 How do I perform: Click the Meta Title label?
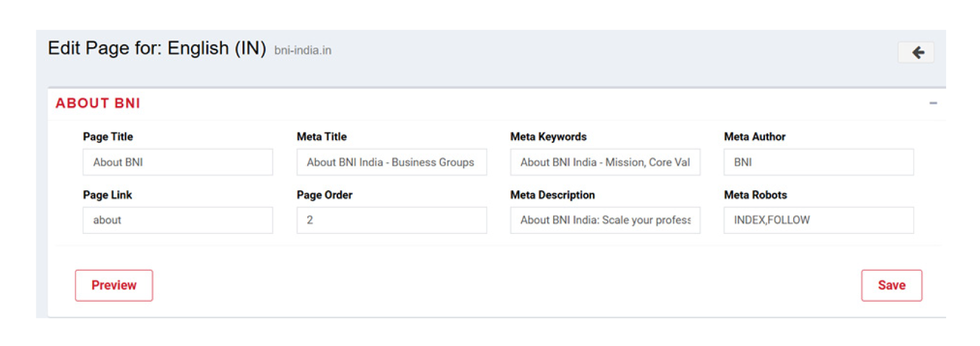pos(322,137)
